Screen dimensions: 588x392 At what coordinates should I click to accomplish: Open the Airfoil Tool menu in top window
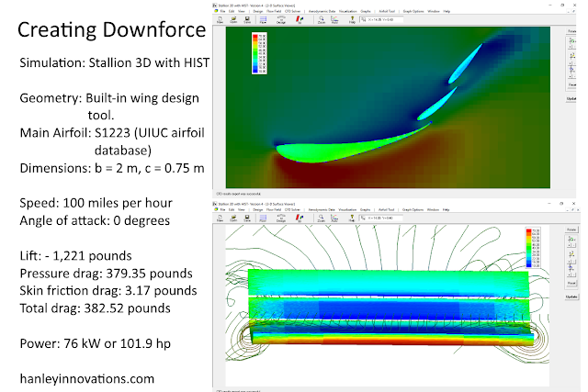pyautogui.click(x=387, y=11)
